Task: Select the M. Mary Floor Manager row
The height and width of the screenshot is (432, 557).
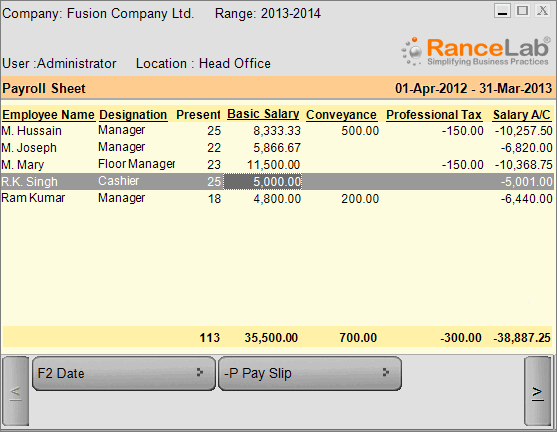Action: (x=277, y=164)
